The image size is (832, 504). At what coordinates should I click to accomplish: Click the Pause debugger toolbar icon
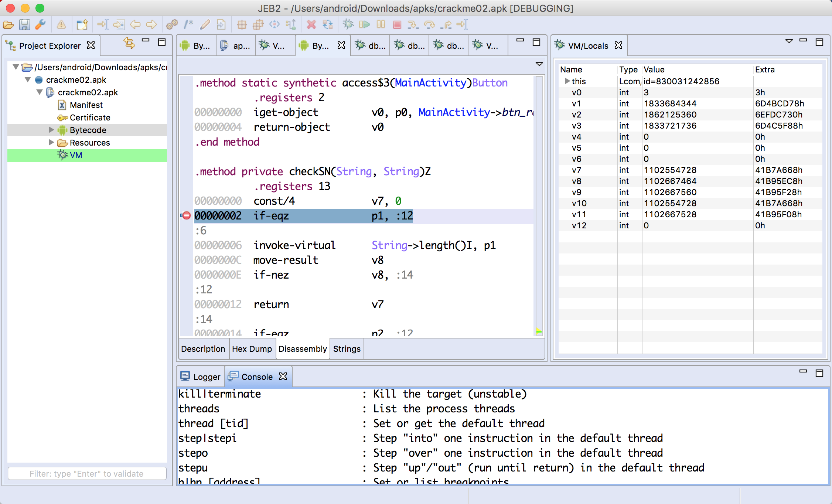coord(381,25)
